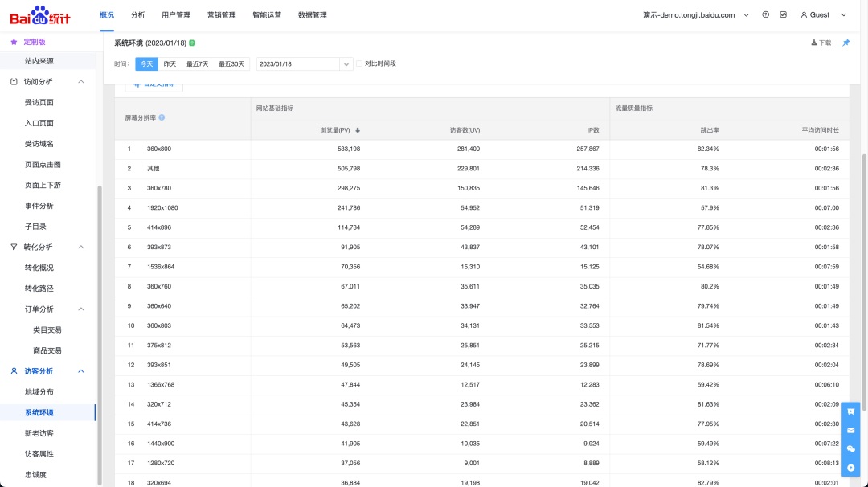Image resolution: width=868 pixels, height=487 pixels.
Task: Pin this report with the blue pin icon
Action: 845,43
